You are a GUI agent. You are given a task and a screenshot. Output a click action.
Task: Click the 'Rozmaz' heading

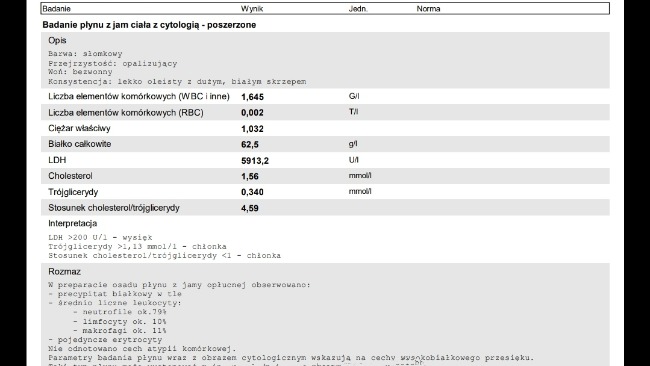[64, 272]
